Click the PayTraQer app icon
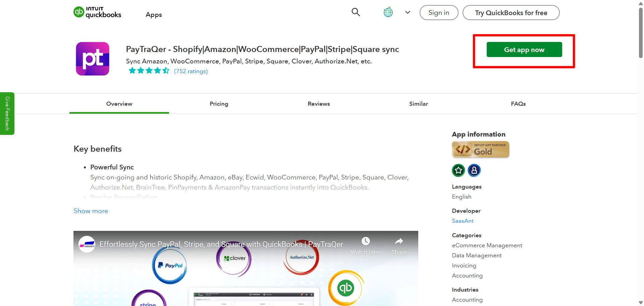Image resolution: width=644 pixels, height=306 pixels. pyautogui.click(x=93, y=58)
